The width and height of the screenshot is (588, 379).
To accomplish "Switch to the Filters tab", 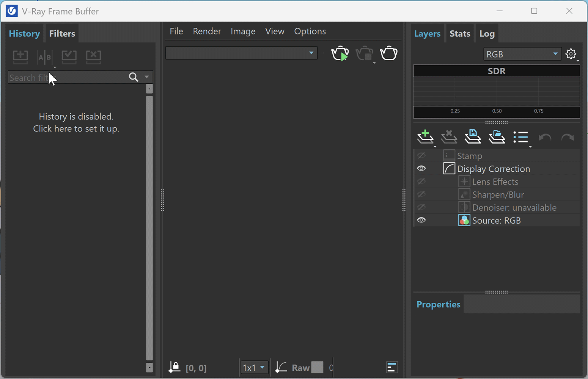I will pos(62,33).
